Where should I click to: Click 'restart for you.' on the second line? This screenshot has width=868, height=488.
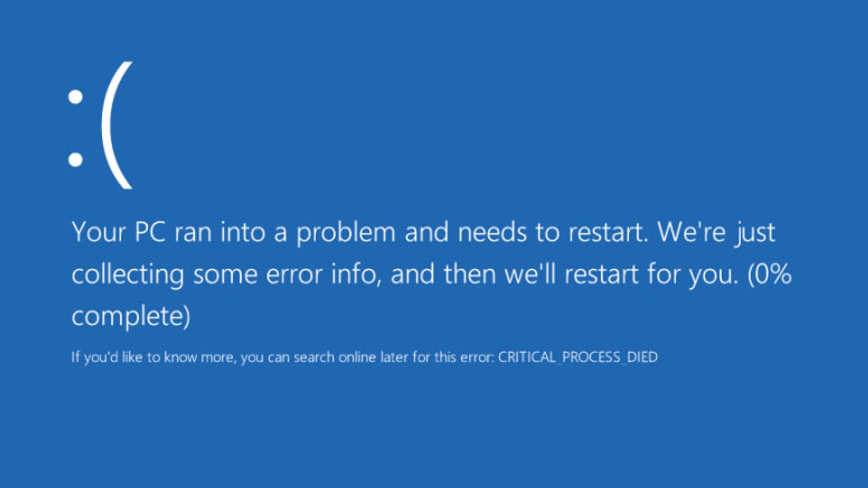[651, 274]
